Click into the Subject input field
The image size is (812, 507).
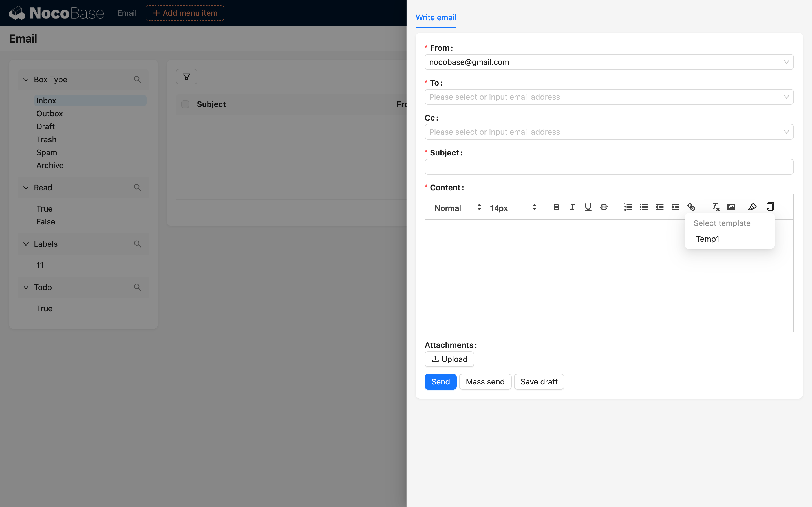(609, 167)
